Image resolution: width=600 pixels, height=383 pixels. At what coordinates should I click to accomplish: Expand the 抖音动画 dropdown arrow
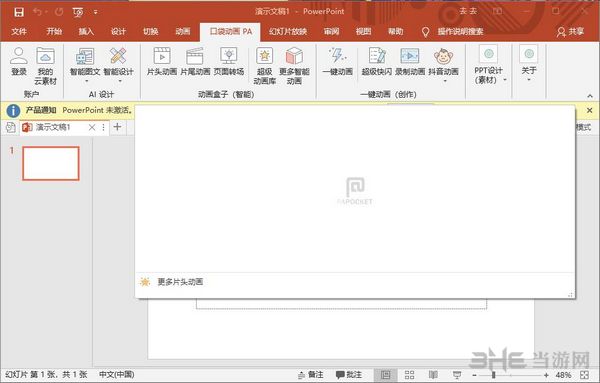click(x=445, y=81)
